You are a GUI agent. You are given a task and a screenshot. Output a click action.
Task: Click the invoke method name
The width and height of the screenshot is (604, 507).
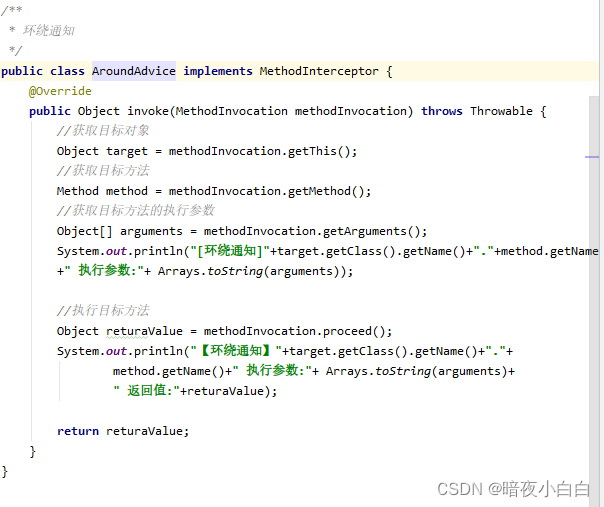tap(148, 111)
